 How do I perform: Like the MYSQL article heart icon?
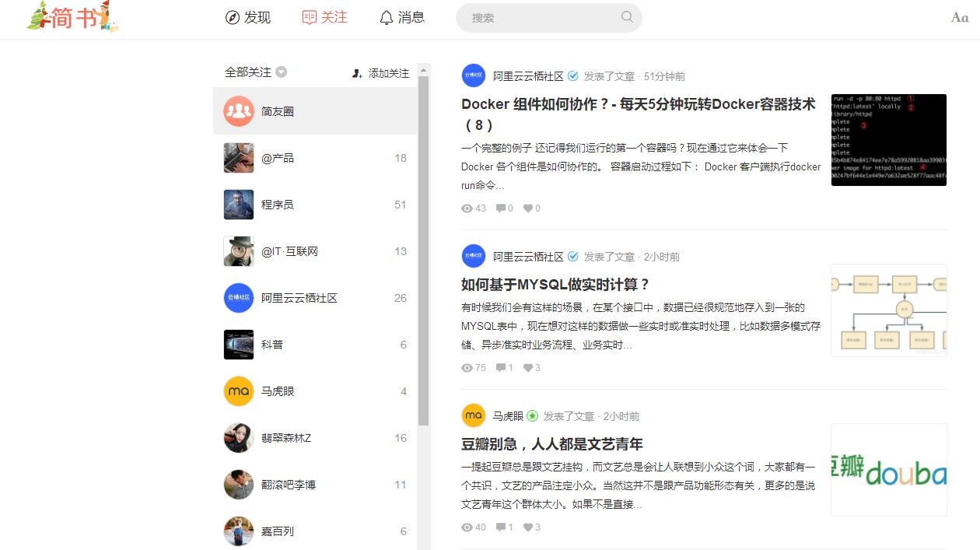[528, 368]
